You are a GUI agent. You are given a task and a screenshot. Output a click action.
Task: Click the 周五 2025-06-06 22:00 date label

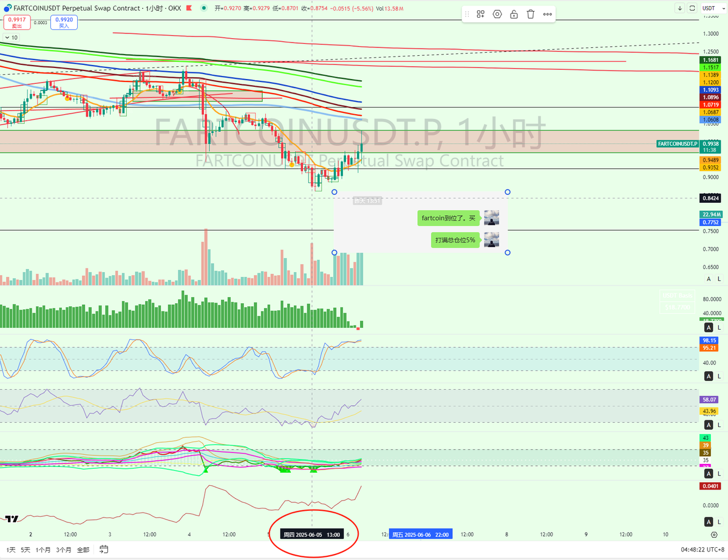(x=421, y=534)
